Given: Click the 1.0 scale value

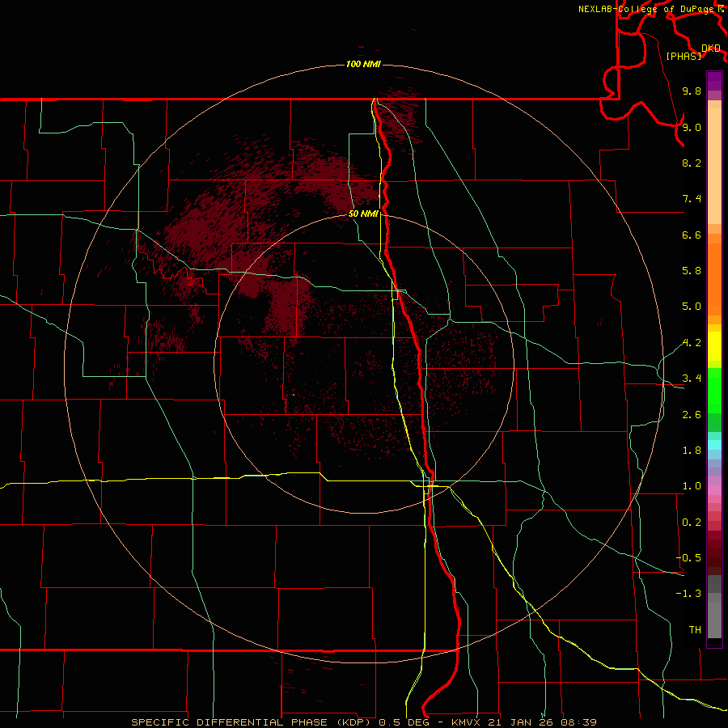Looking at the screenshot, I should 692,486.
